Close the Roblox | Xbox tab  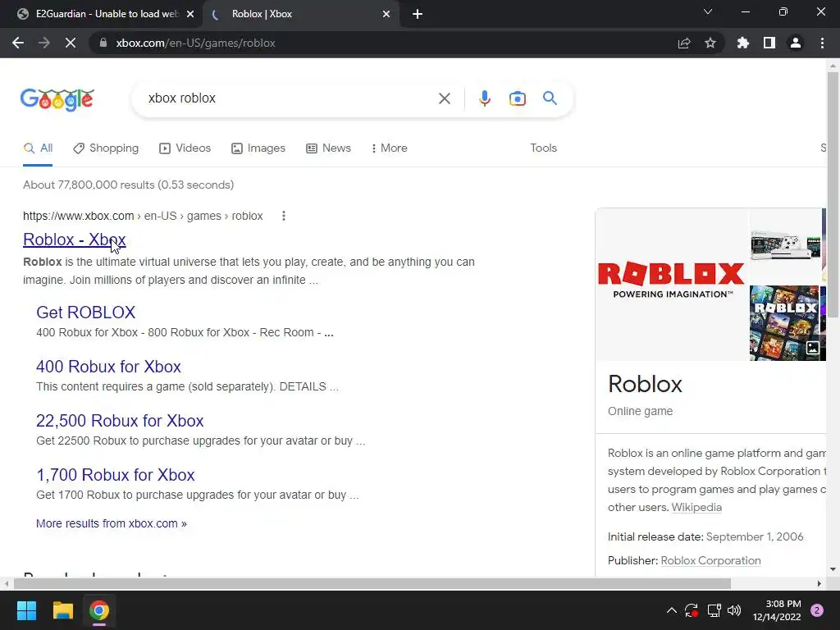(386, 14)
